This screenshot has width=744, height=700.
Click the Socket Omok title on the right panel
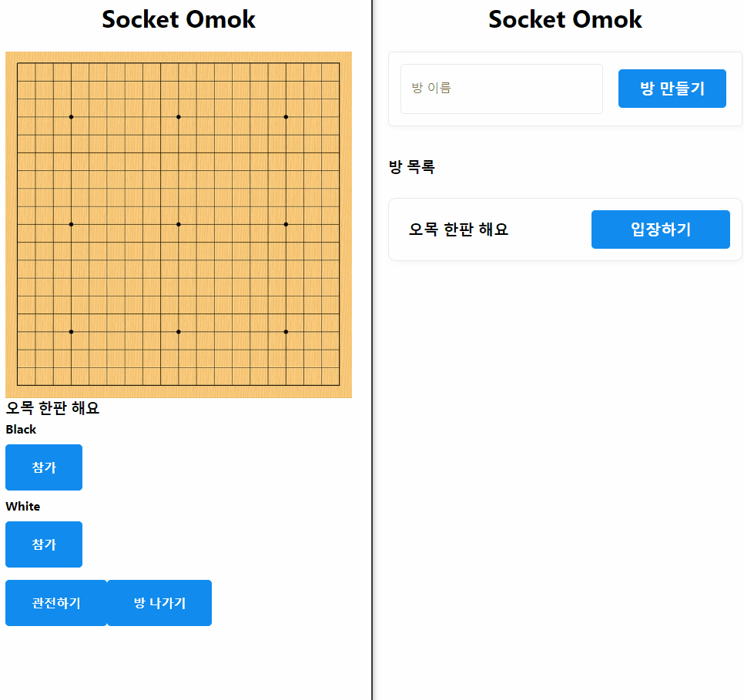point(565,20)
